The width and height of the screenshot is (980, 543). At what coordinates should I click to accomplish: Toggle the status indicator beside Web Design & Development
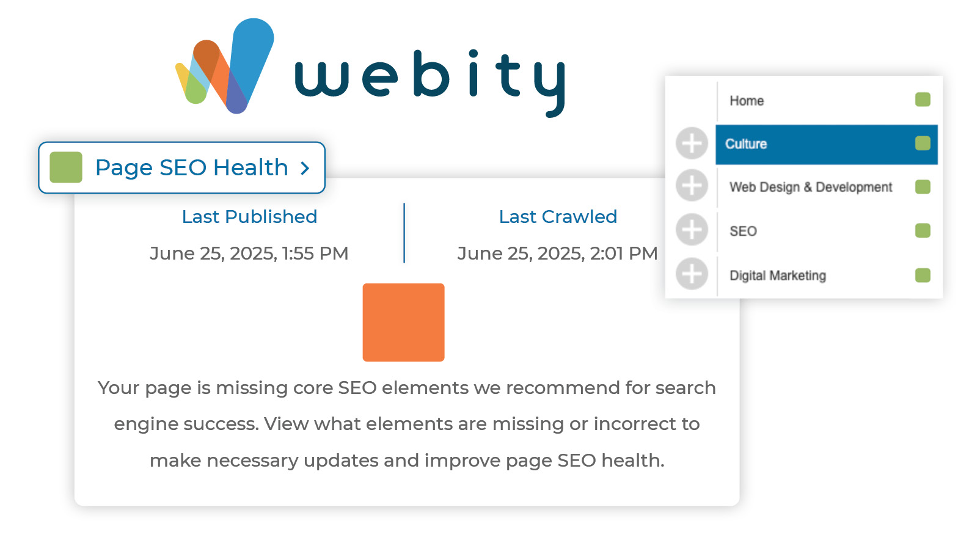(921, 187)
